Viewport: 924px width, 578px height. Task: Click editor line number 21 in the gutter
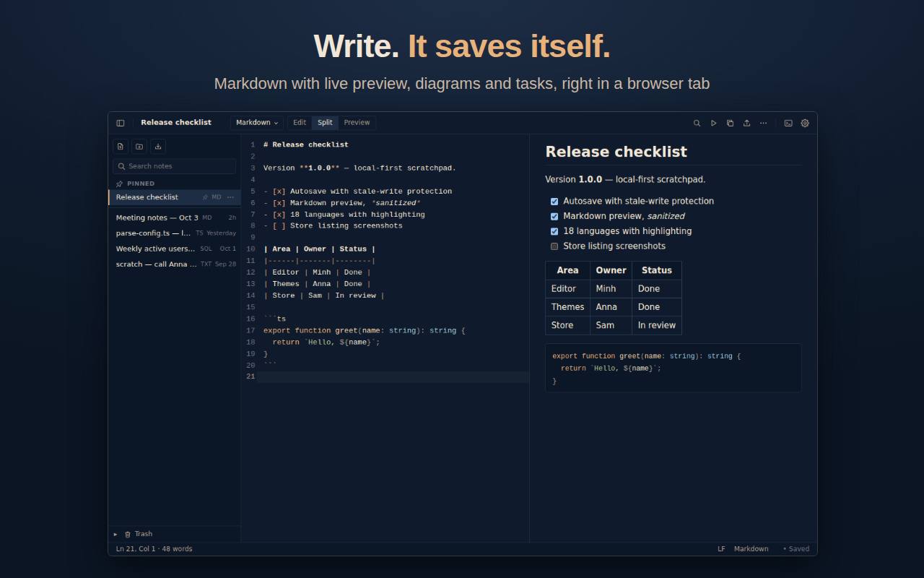click(250, 377)
